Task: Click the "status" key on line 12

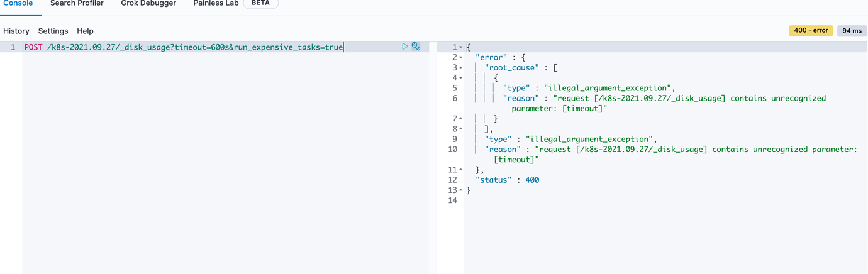Action: pos(494,180)
